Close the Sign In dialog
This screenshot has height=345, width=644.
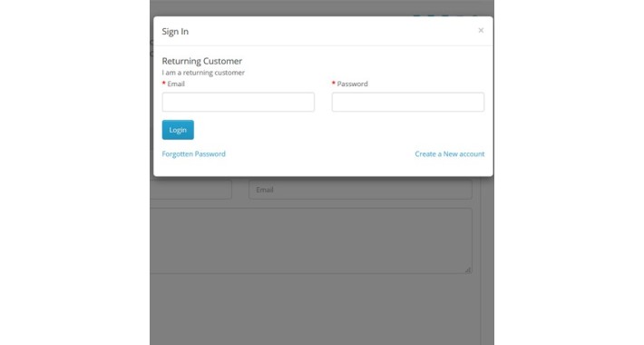pyautogui.click(x=481, y=31)
